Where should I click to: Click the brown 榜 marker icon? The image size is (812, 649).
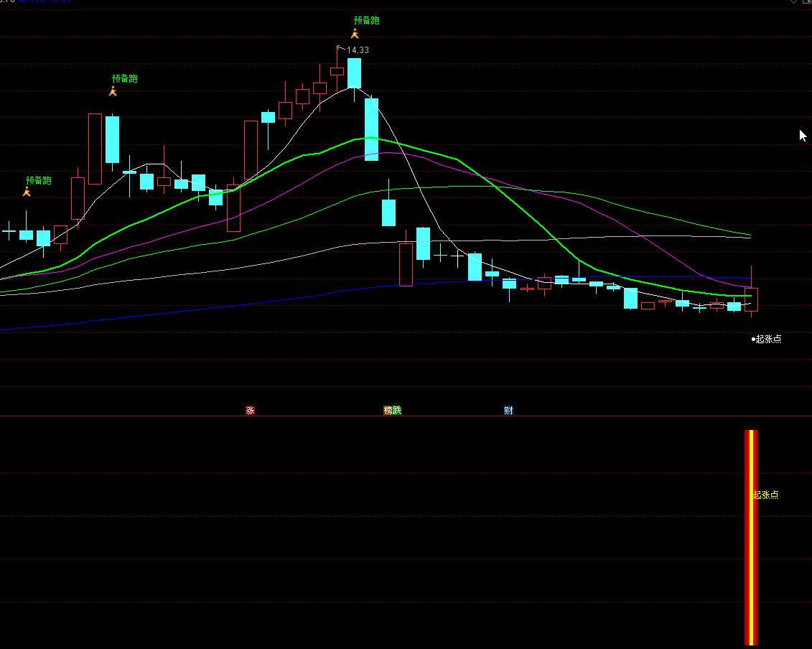coord(388,411)
